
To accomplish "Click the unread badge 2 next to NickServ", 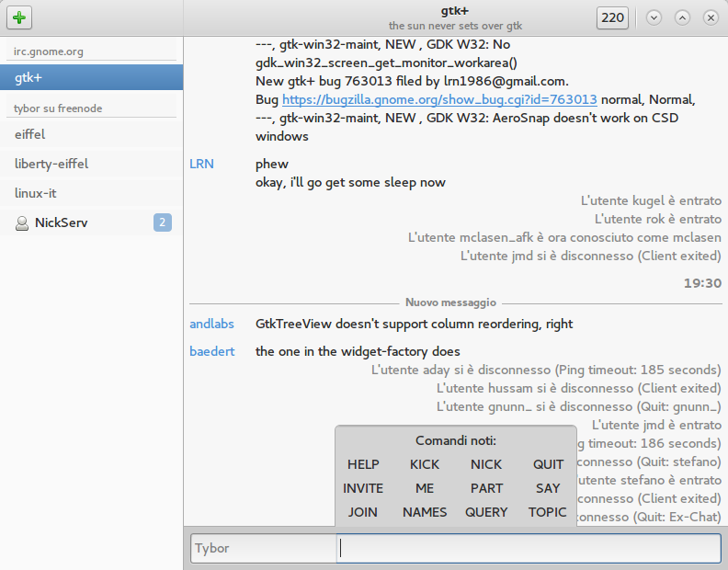I will 163,222.
